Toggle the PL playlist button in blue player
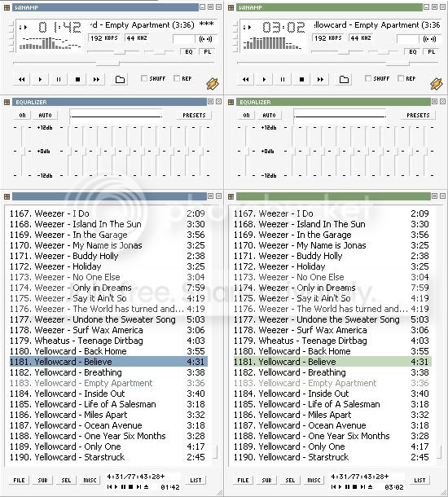448x497 pixels. tap(208, 51)
